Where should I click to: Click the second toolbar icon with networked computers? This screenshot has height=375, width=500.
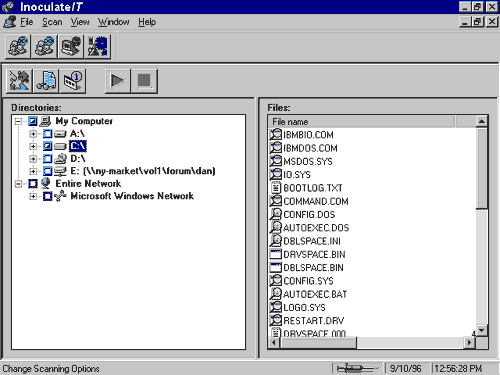coord(44,46)
